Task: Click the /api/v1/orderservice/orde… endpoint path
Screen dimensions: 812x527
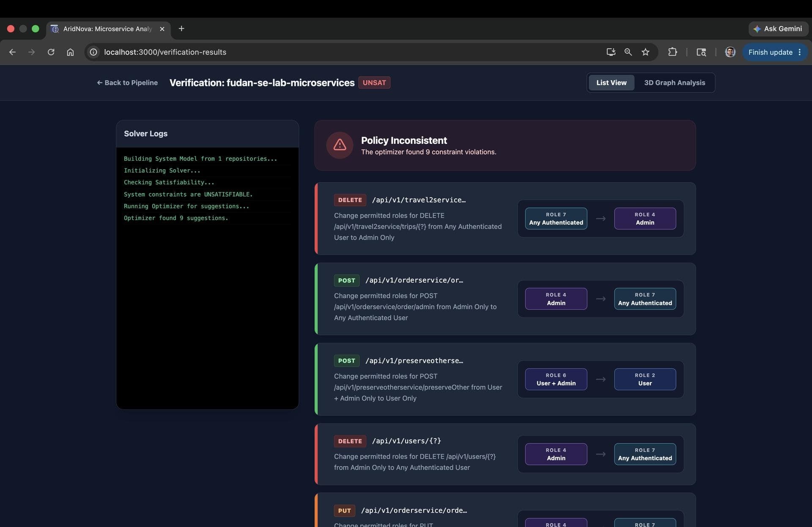Action: click(414, 510)
